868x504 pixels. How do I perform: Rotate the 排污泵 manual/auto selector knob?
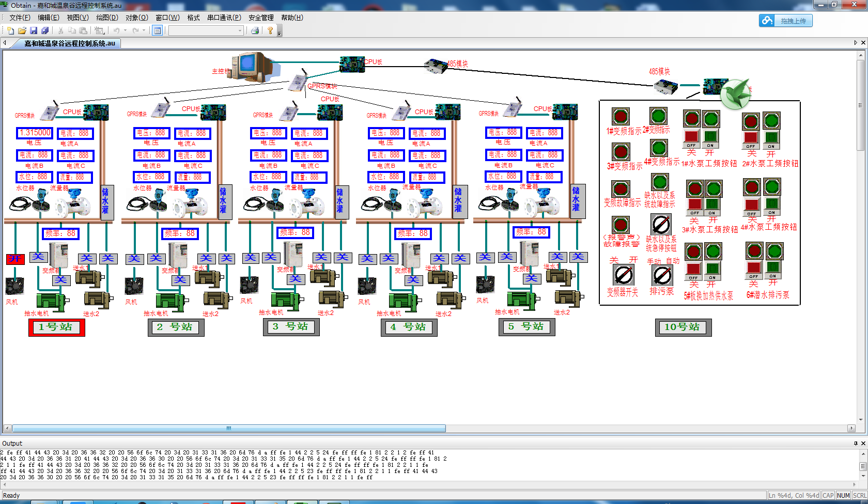(662, 276)
